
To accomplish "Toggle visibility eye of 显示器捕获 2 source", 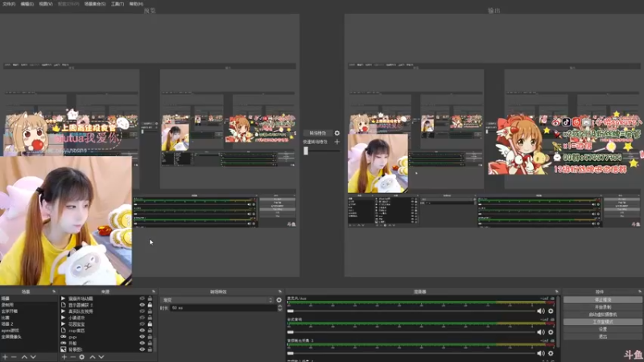I will point(142,305).
